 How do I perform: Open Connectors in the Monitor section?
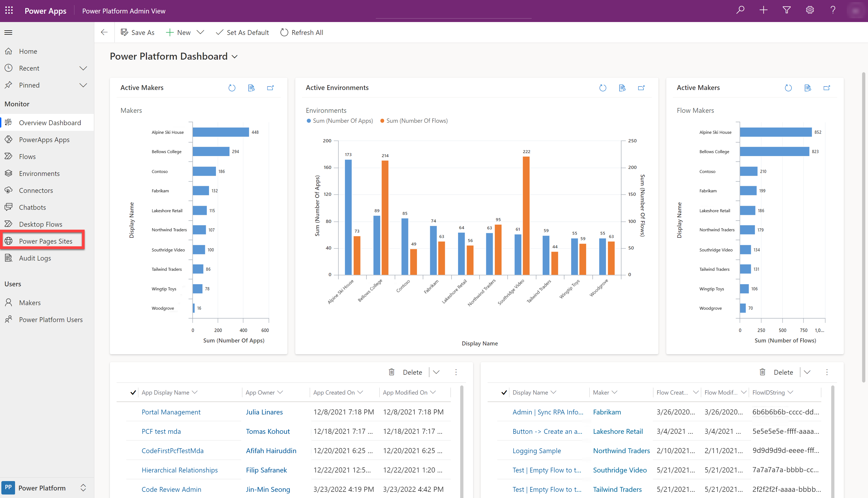[36, 190]
